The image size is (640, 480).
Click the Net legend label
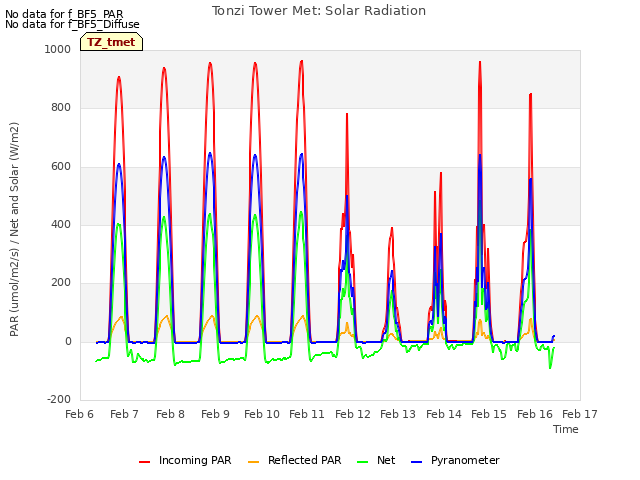pos(386,460)
